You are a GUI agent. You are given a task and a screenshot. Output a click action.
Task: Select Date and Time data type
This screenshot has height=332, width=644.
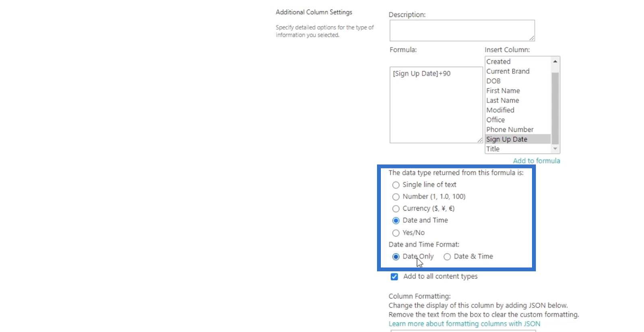pos(396,221)
